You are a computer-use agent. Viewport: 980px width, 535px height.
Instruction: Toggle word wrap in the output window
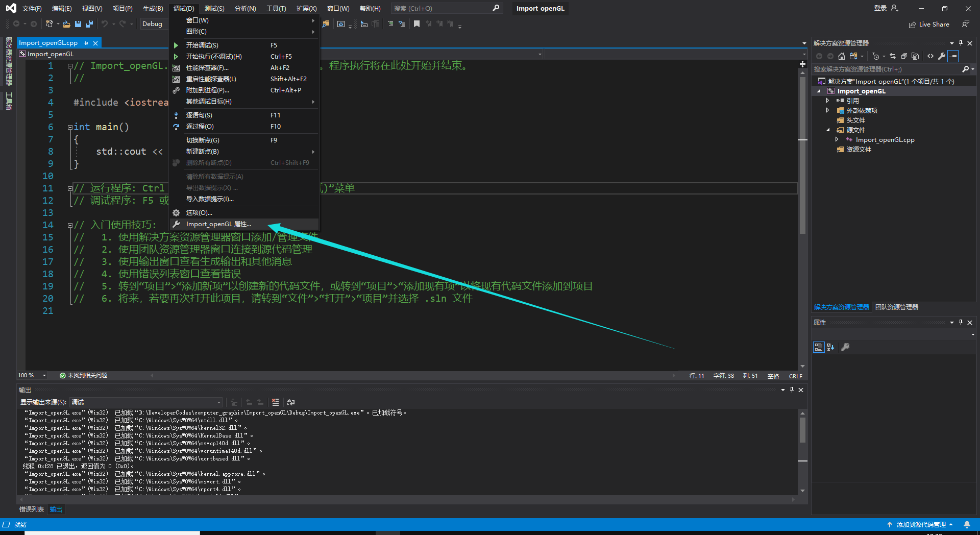pyautogui.click(x=290, y=402)
